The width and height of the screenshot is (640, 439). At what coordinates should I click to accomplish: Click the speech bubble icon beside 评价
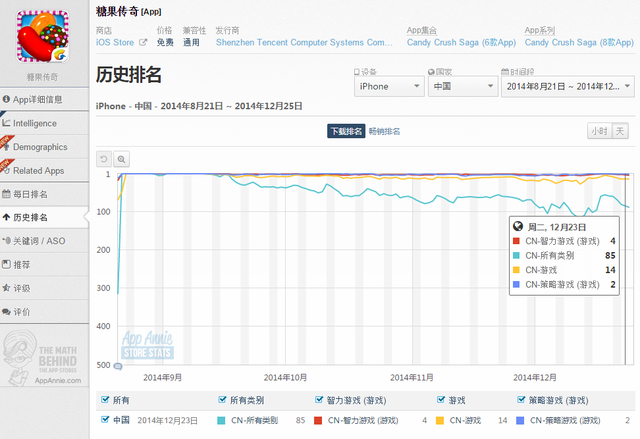click(6, 312)
